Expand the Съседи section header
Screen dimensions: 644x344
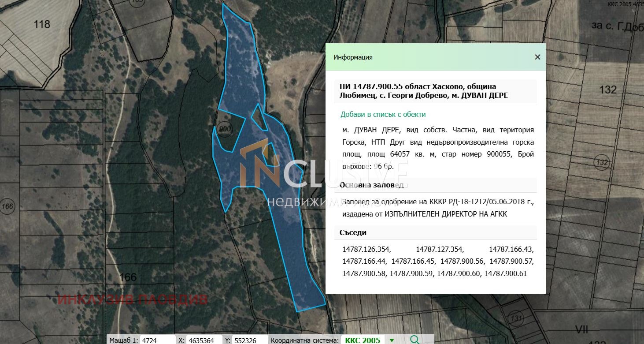pyautogui.click(x=353, y=232)
